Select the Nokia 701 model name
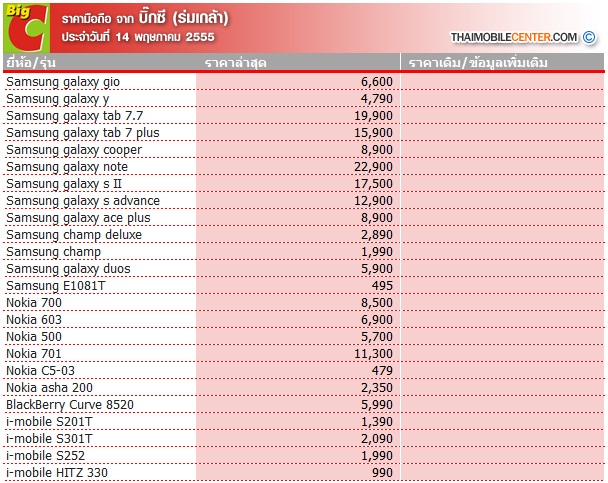The width and height of the screenshot is (608, 483). (34, 354)
